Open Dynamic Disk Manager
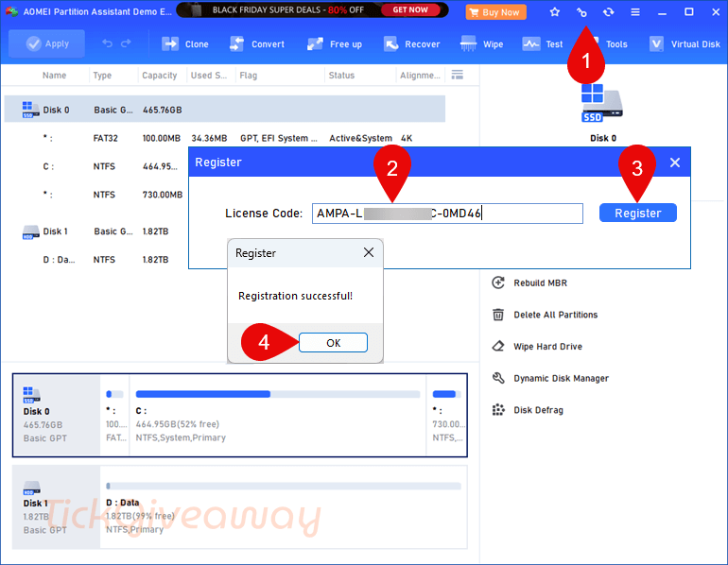 click(x=561, y=379)
